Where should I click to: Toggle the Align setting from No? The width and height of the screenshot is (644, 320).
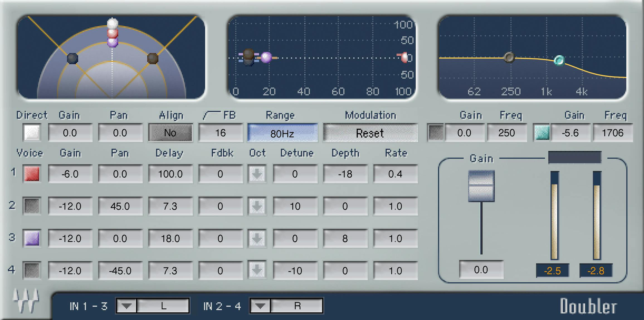[170, 133]
